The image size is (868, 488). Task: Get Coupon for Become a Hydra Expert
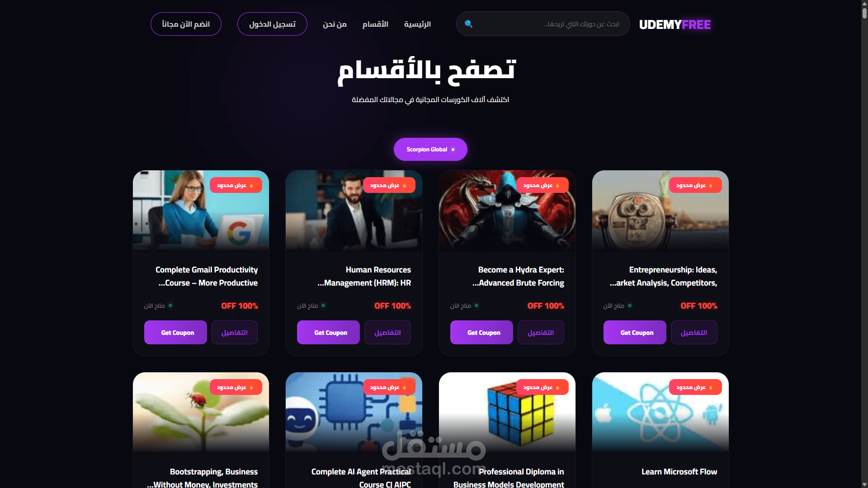(481, 333)
